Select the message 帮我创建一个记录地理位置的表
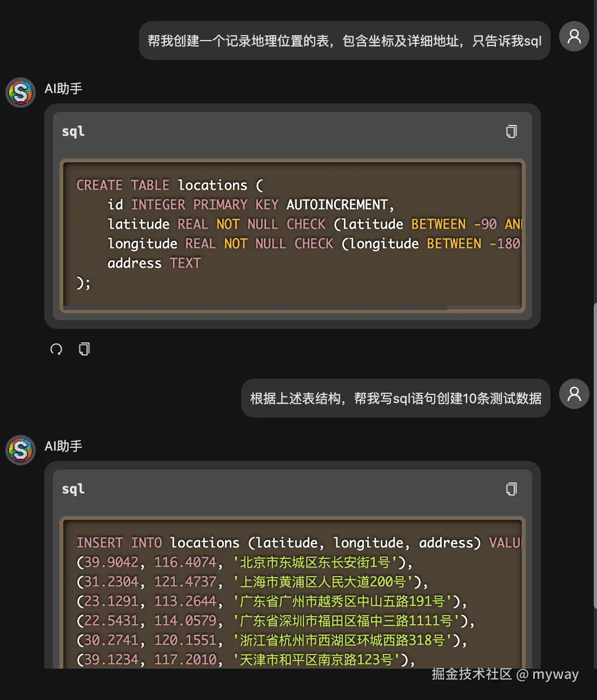 click(x=344, y=41)
